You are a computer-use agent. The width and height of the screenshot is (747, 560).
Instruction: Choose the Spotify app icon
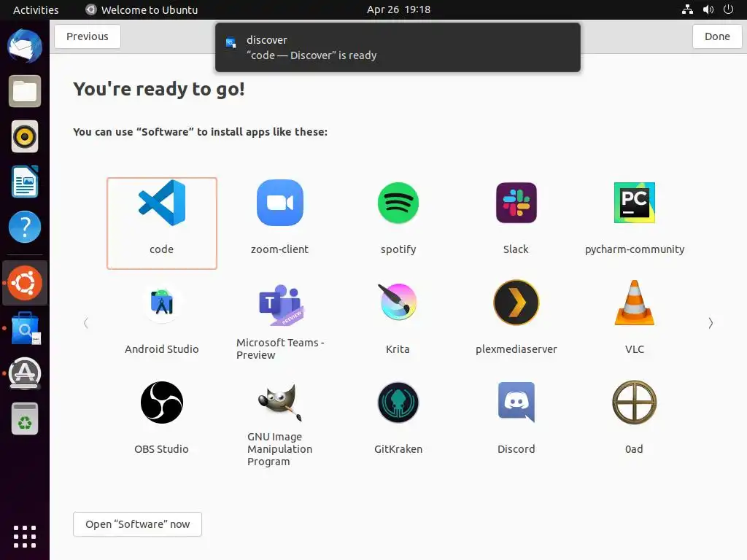[x=398, y=203]
